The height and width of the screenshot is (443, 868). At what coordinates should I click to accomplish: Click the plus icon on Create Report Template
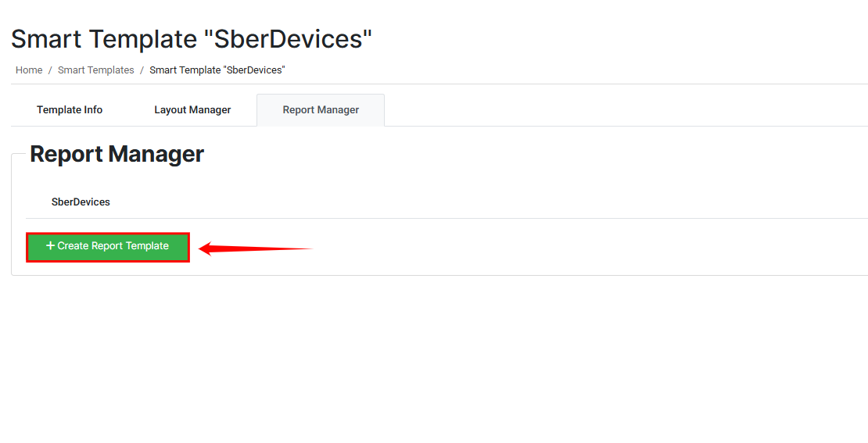pos(51,246)
